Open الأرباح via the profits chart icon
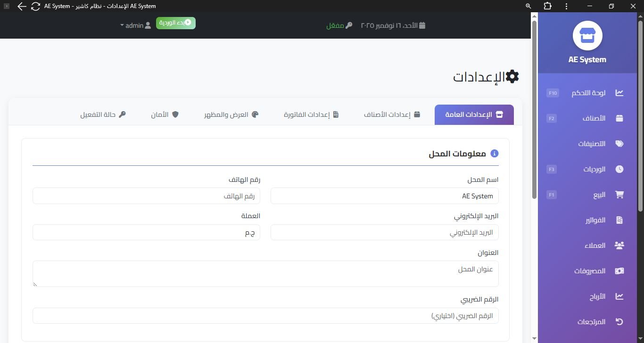Image resolution: width=644 pixels, height=343 pixels. tap(619, 296)
